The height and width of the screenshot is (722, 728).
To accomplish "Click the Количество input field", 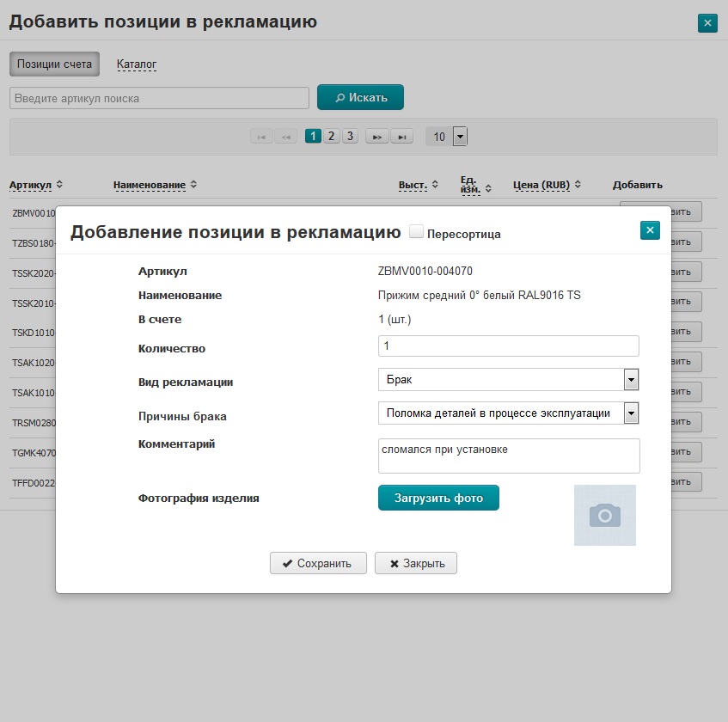I will pos(508,346).
